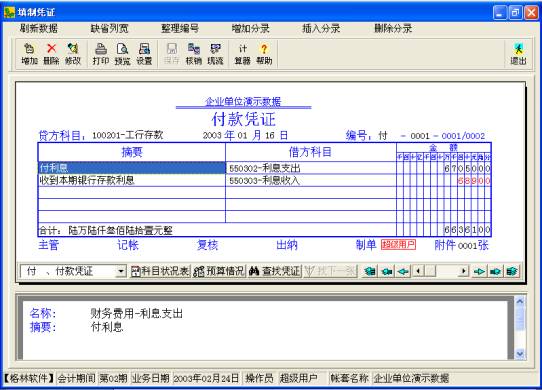This screenshot has width=542, height=390.
Task: Click the 第02期 status bar entry
Action: 113,378
